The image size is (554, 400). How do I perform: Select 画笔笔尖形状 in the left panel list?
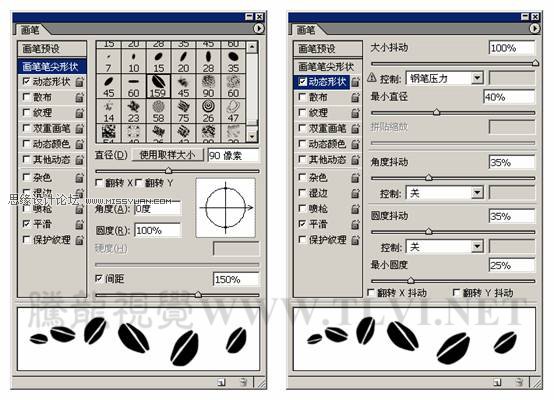click(52, 66)
